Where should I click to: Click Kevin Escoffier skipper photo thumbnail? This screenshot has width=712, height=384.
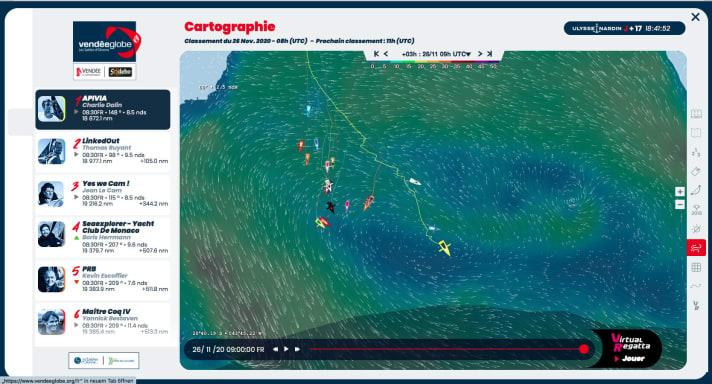[x=51, y=279]
